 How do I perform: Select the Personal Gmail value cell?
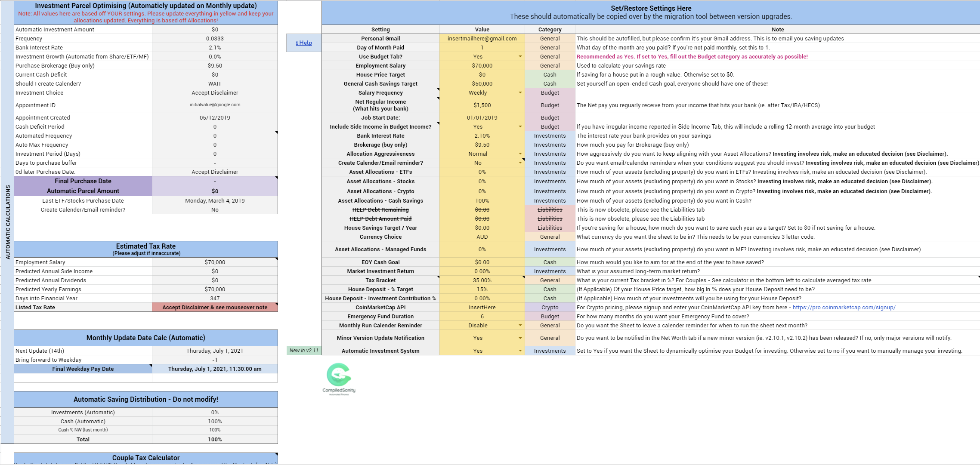coord(482,38)
